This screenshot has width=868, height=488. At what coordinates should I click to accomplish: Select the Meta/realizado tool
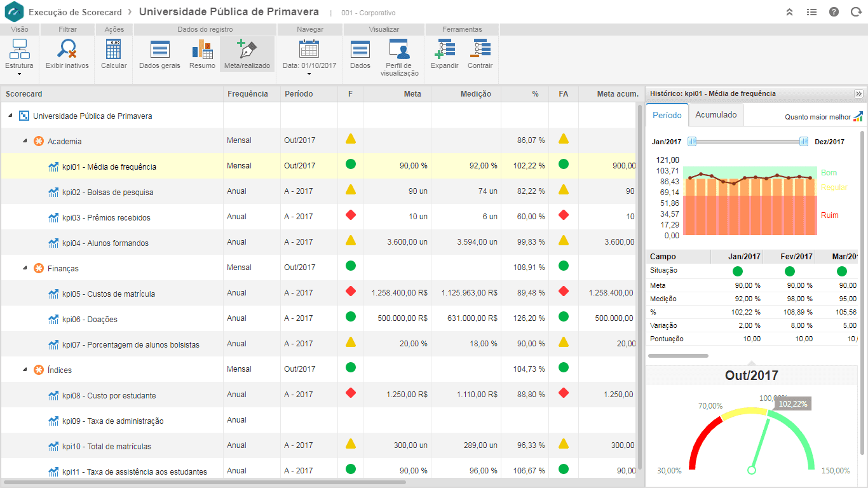point(247,54)
